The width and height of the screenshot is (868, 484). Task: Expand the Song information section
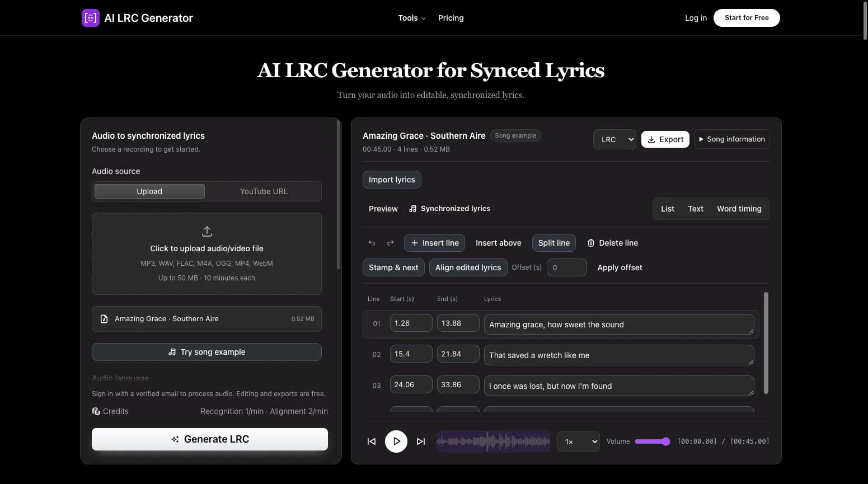click(732, 139)
